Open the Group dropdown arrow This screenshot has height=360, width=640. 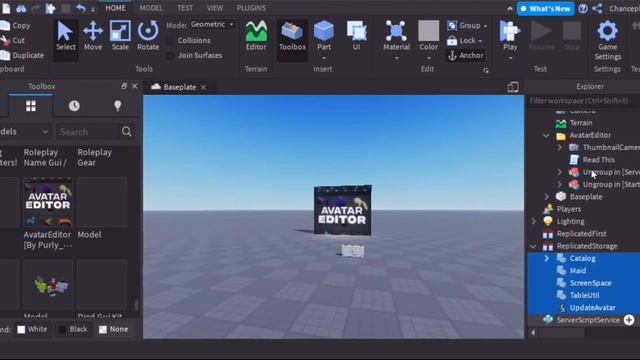pos(485,26)
